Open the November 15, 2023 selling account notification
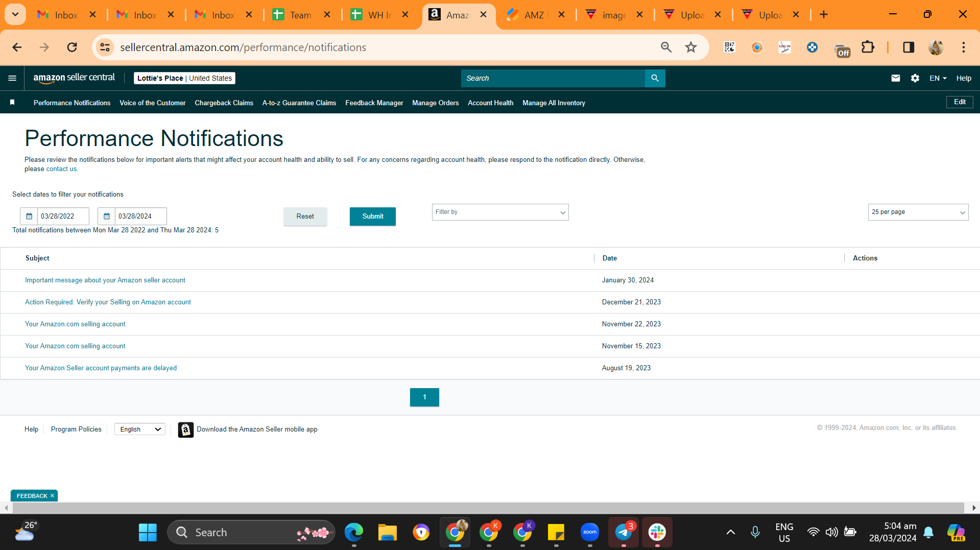 pyautogui.click(x=75, y=346)
